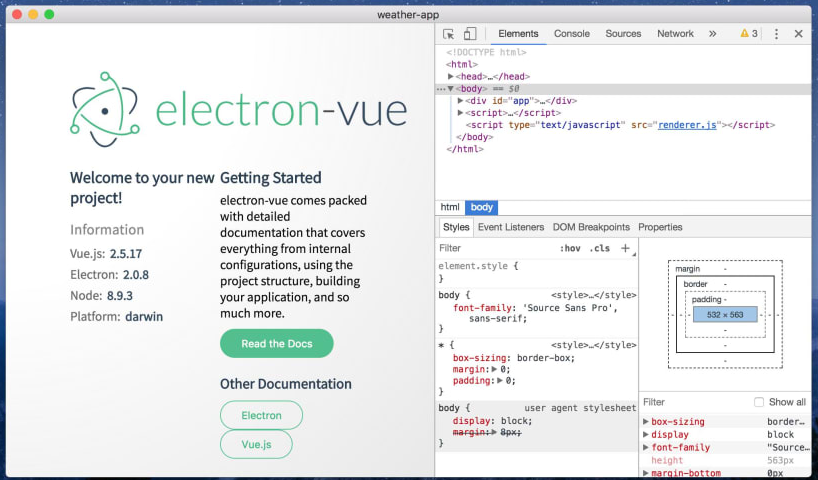Switch to the Elements tab
The height and width of the screenshot is (480, 818).
[x=518, y=34]
